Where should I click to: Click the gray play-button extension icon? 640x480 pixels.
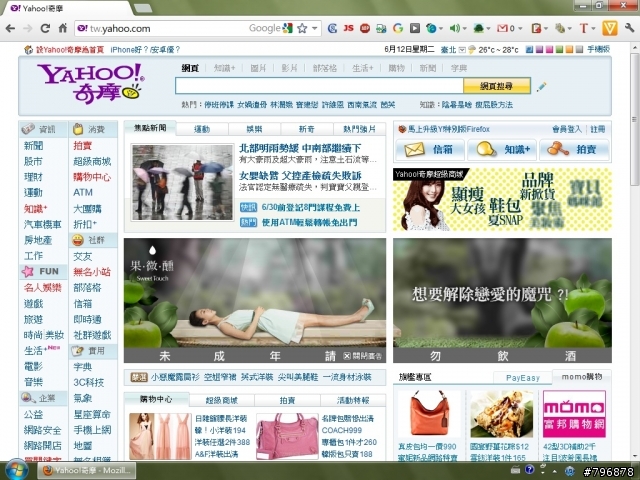[x=415, y=28]
